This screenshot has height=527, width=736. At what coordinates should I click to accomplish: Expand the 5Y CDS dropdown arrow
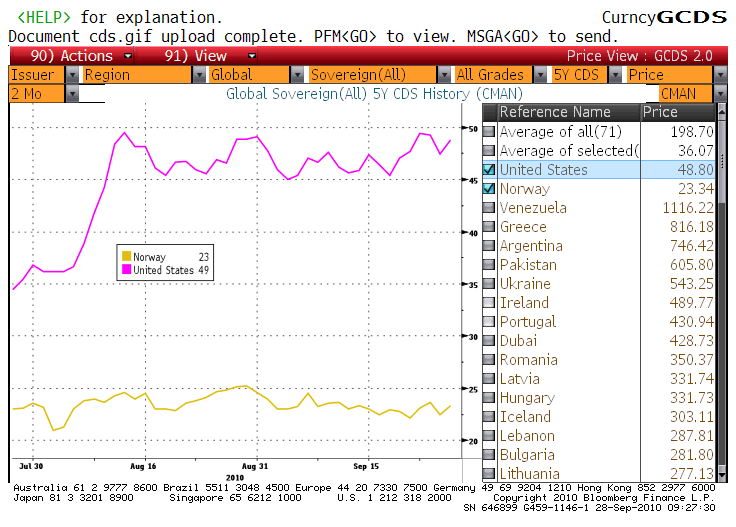click(615, 75)
